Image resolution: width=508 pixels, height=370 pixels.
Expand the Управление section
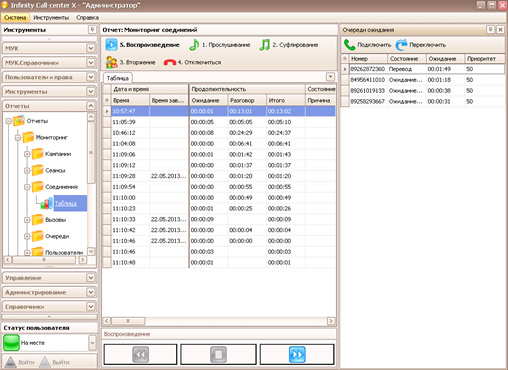click(91, 278)
